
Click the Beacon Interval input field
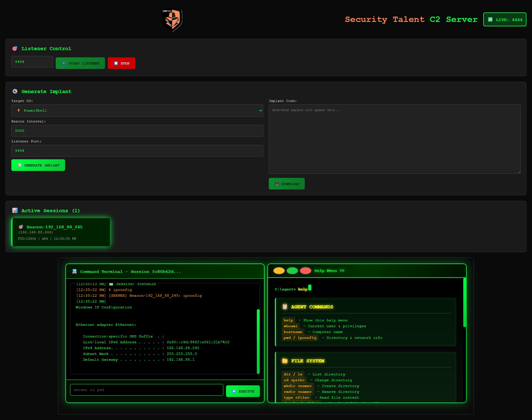click(x=137, y=131)
